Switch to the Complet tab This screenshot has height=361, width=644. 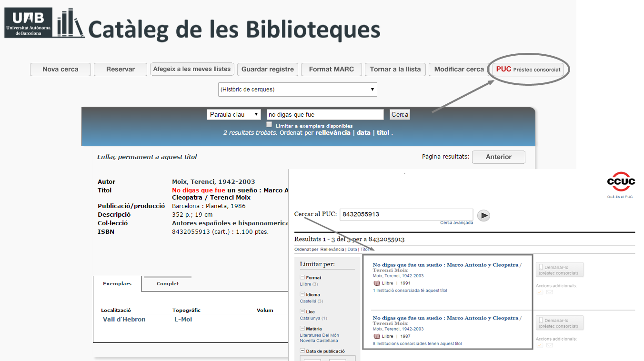tap(168, 283)
